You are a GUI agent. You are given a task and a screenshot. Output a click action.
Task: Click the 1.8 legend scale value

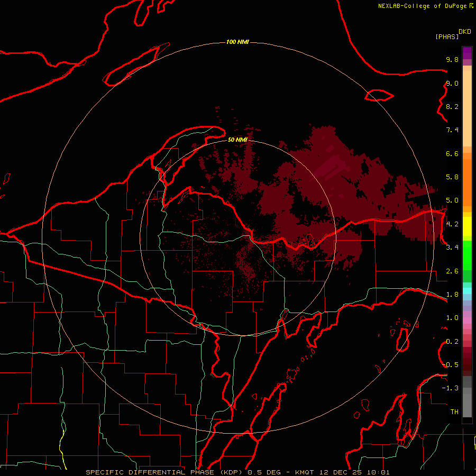pos(452,294)
